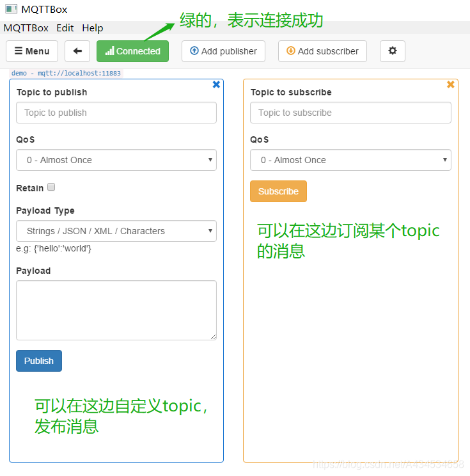This screenshot has height=476, width=470.
Task: Click the e.g: {'hello':'world'} hint text
Action: pyautogui.click(x=54, y=249)
